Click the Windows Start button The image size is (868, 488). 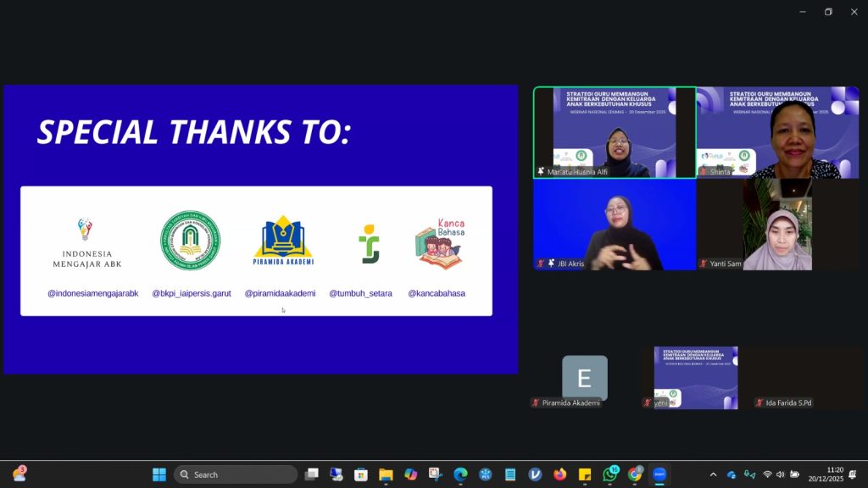coord(159,474)
